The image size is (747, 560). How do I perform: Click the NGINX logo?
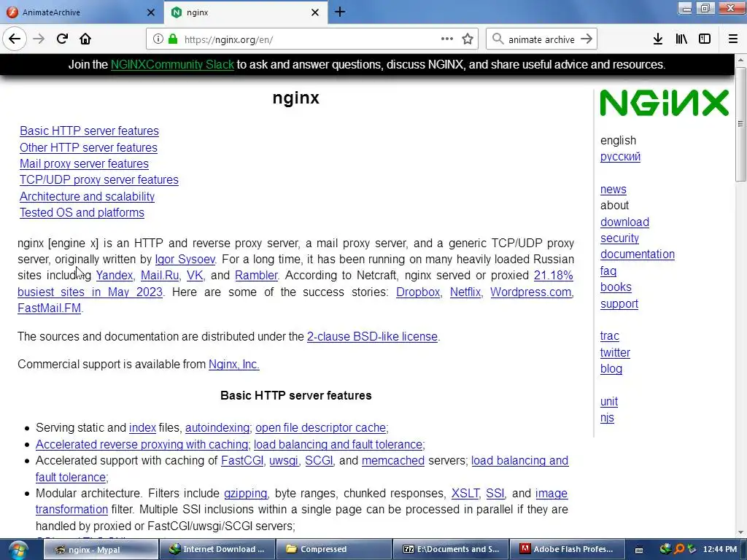click(664, 103)
